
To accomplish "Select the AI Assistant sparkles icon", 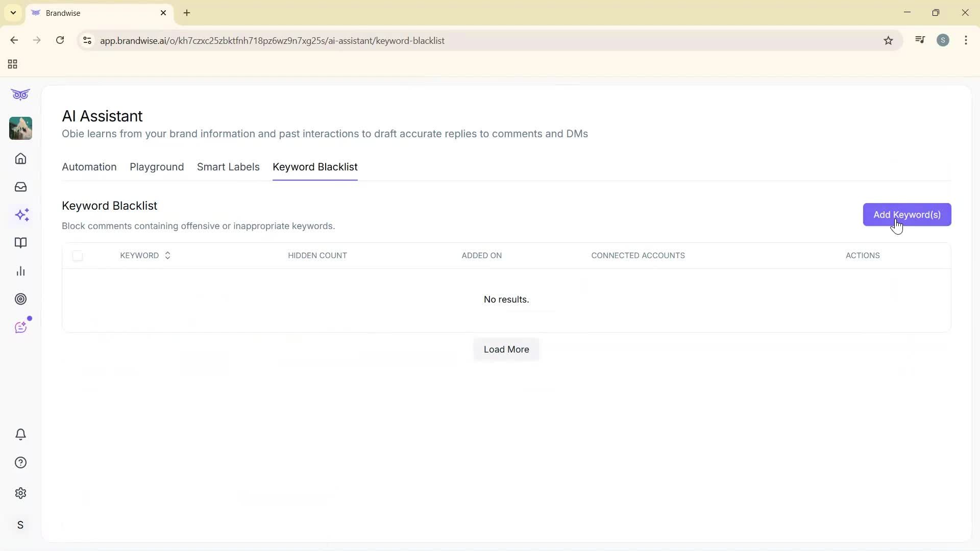I will tap(22, 215).
